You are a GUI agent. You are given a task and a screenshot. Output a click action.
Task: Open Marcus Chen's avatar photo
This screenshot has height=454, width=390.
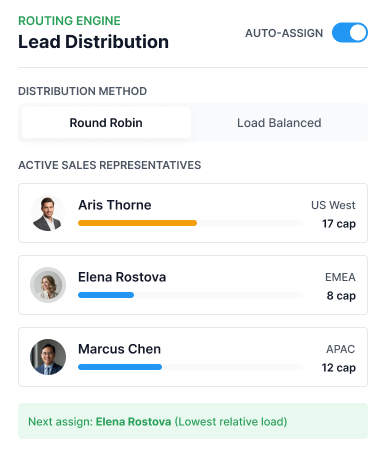[x=48, y=357]
